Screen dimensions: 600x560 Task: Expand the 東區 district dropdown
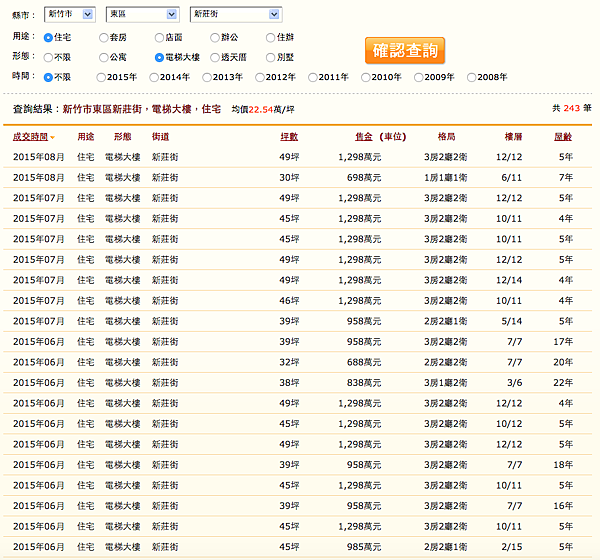pyautogui.click(x=142, y=14)
